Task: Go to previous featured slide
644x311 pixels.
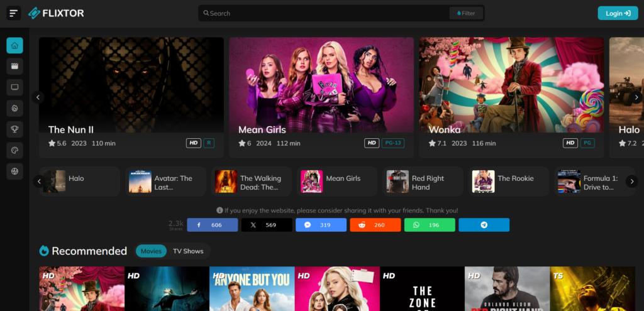Action: pyautogui.click(x=38, y=97)
